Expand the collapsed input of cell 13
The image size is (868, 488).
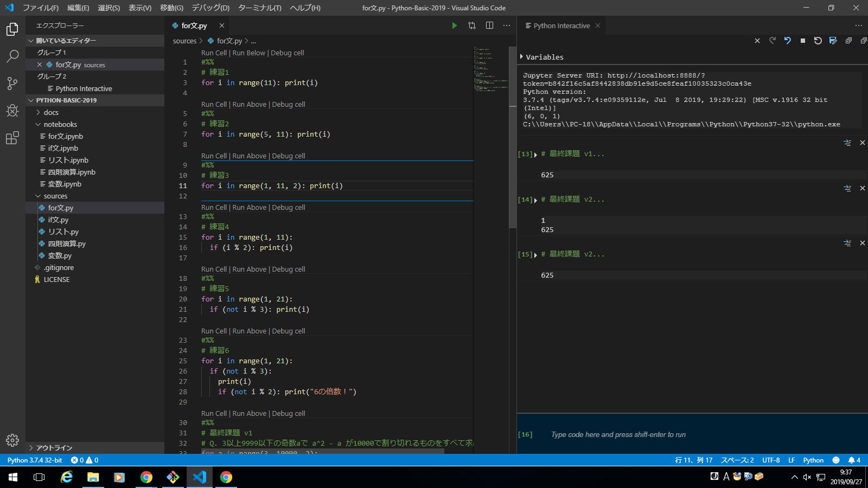click(535, 155)
